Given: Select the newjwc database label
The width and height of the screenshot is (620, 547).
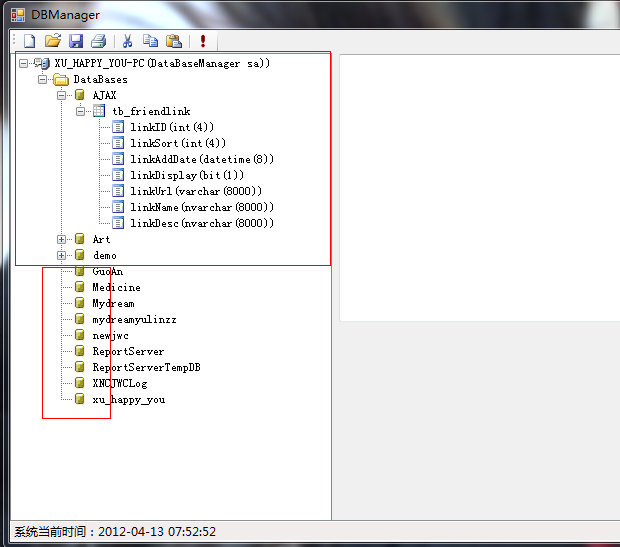Looking at the screenshot, I should (x=110, y=335).
